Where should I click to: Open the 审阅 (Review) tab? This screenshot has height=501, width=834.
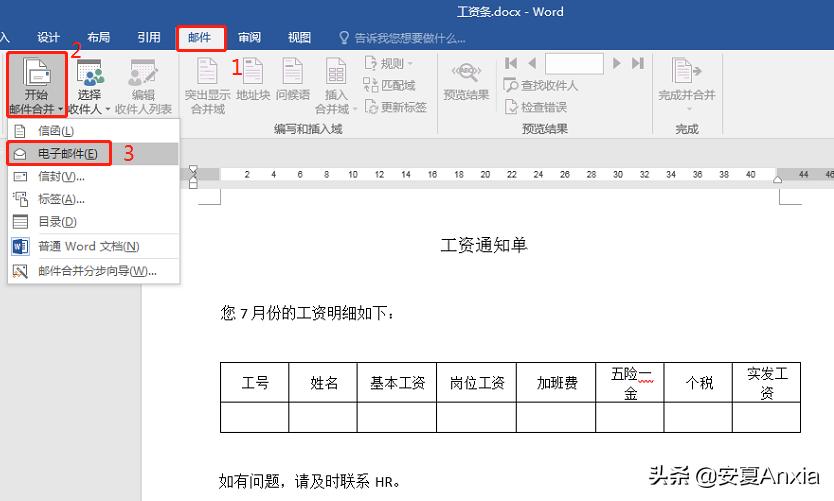click(249, 37)
